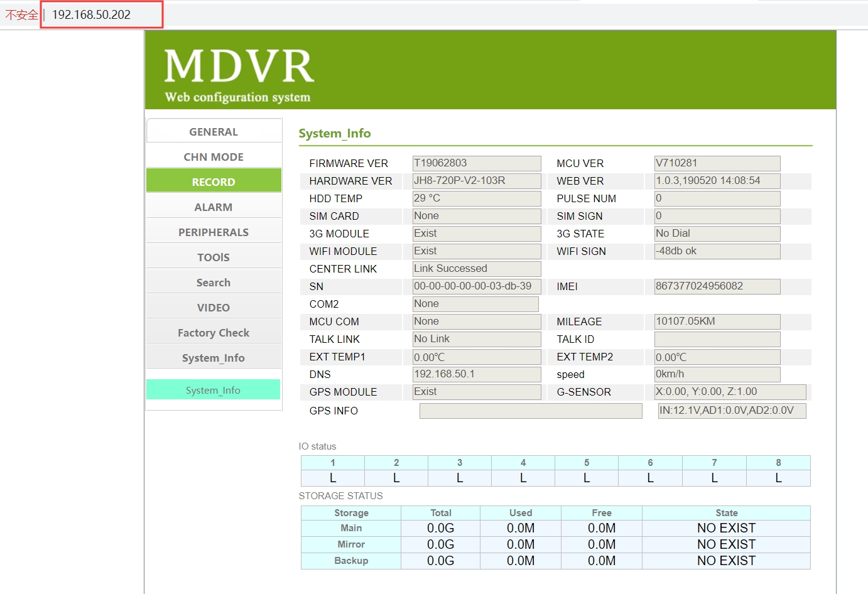Select the teal System_Info submenu item

214,390
